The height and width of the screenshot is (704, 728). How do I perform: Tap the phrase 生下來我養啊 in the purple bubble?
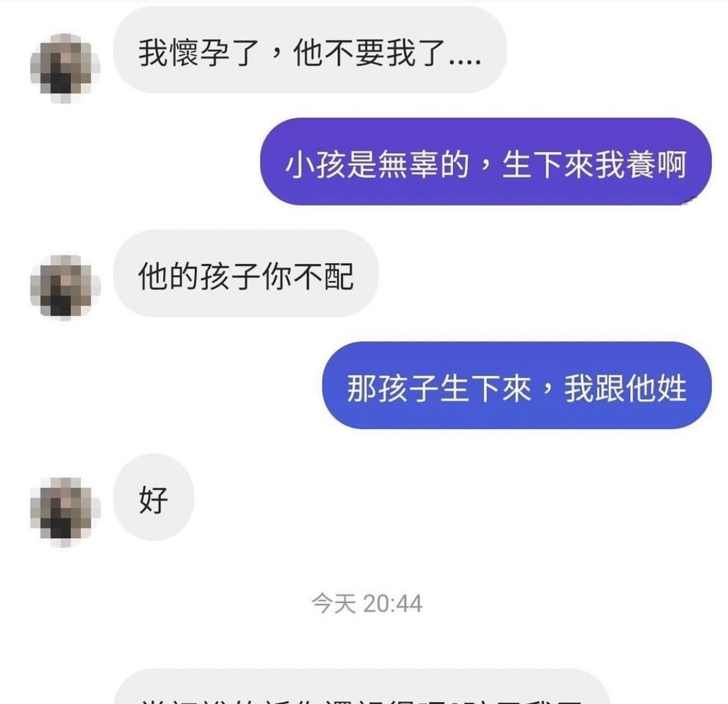pyautogui.click(x=594, y=164)
